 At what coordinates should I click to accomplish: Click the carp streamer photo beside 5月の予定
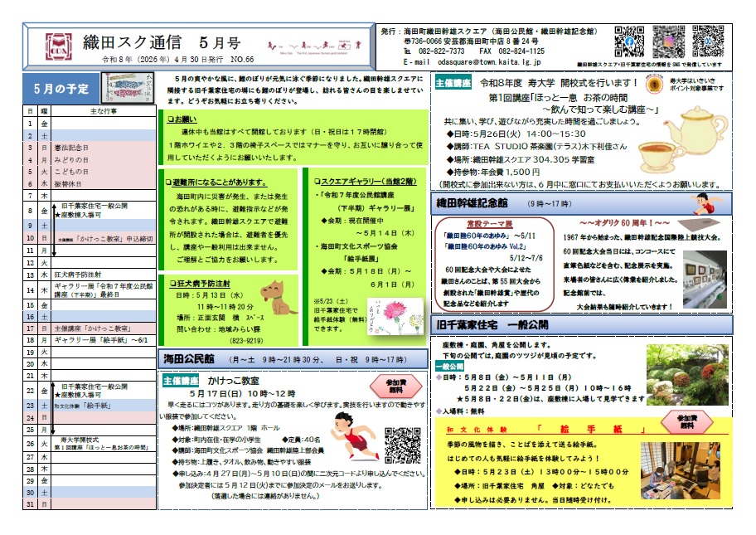coord(128,88)
